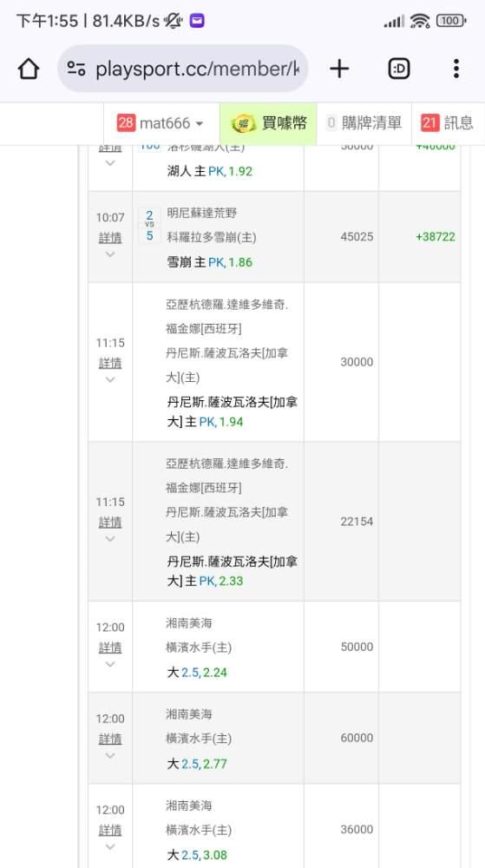Image resolution: width=485 pixels, height=868 pixels.
Task: Expand chevron under the 60000 row
Action: click(x=110, y=756)
